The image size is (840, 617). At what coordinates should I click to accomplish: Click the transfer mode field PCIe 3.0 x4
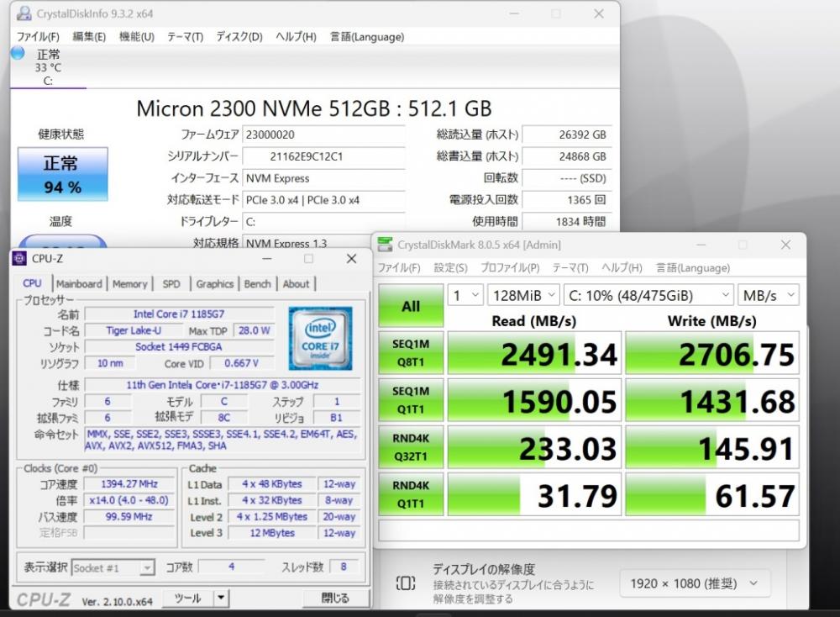[323, 200]
